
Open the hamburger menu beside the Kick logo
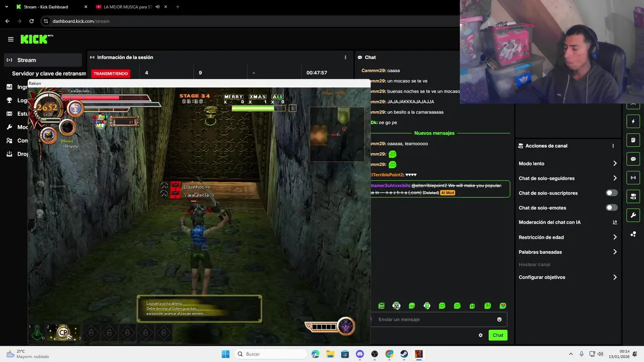click(x=11, y=39)
